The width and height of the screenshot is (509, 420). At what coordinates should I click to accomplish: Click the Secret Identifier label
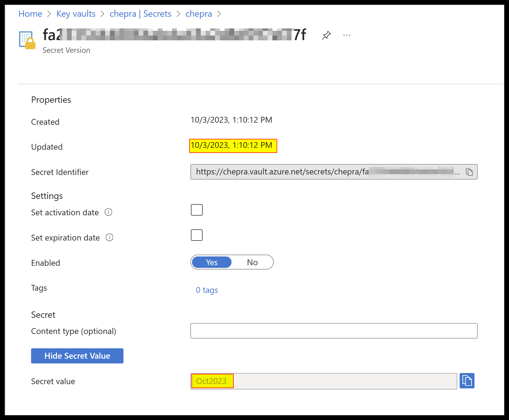[60, 172]
